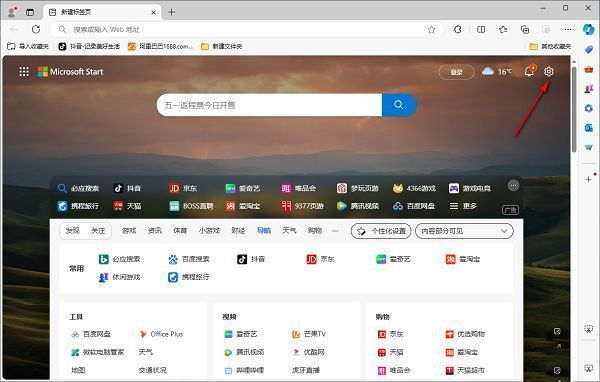The height and width of the screenshot is (382, 600).
Task: Open the 京东 quick link in top tiles
Action: point(183,188)
